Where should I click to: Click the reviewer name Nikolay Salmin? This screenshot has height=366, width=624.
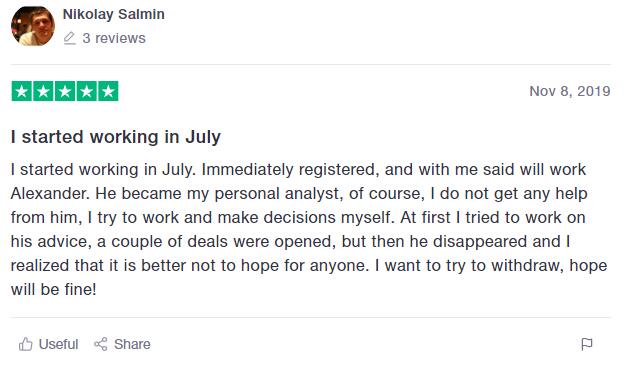point(113,14)
